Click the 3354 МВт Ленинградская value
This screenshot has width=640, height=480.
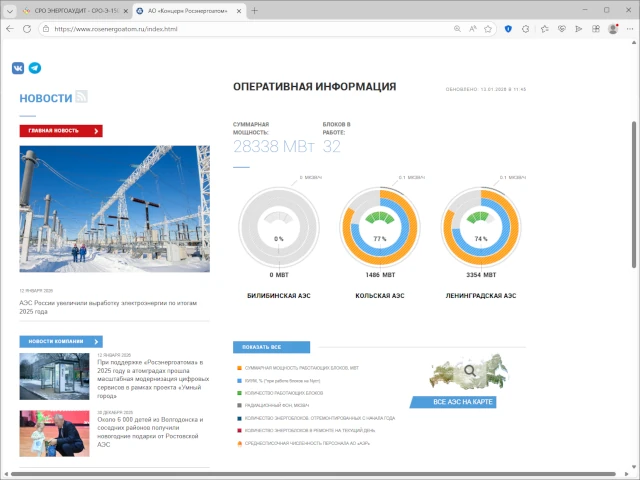tap(481, 275)
